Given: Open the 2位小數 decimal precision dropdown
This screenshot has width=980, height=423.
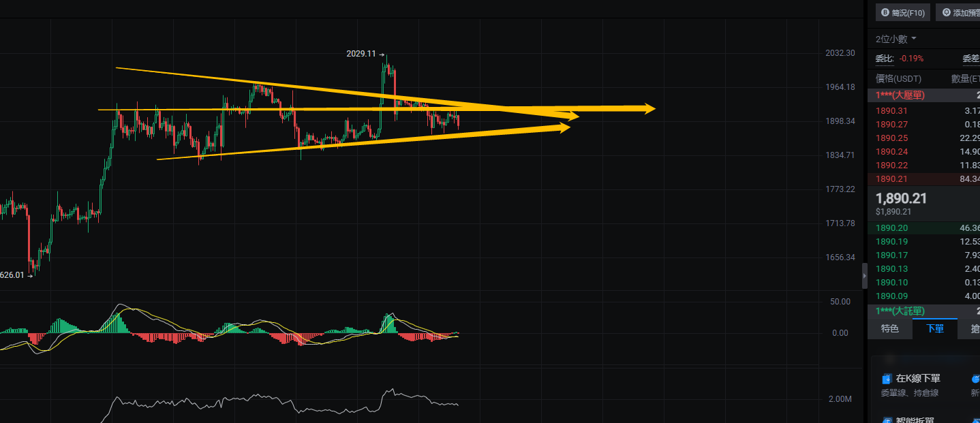Looking at the screenshot, I should (896, 39).
